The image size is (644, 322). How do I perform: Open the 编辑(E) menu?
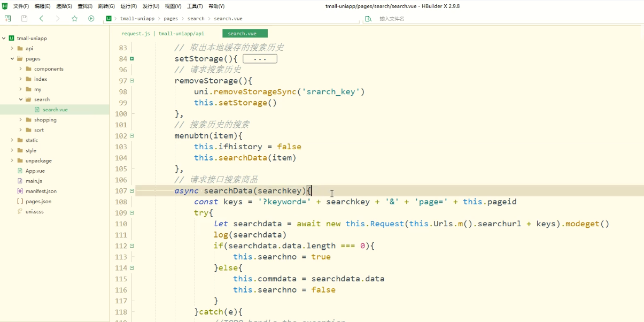coord(43,6)
